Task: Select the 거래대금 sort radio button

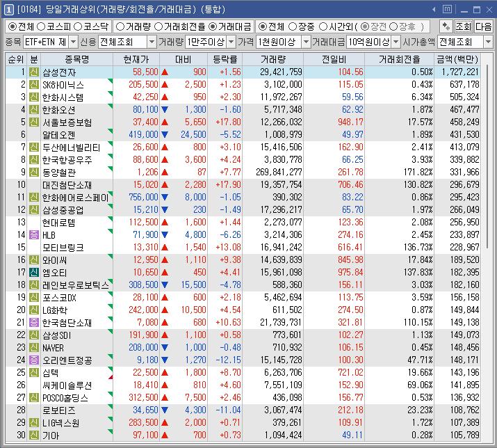Action: point(213,26)
